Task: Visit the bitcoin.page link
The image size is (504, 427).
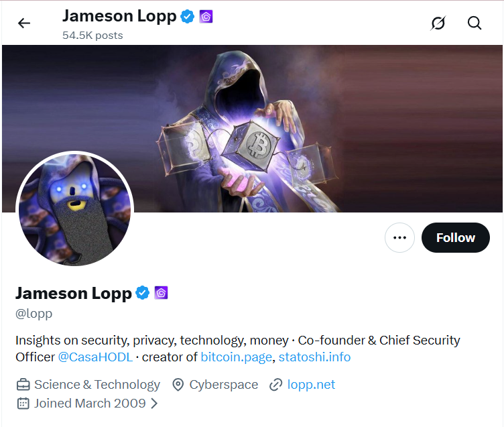Action: pyautogui.click(x=236, y=357)
